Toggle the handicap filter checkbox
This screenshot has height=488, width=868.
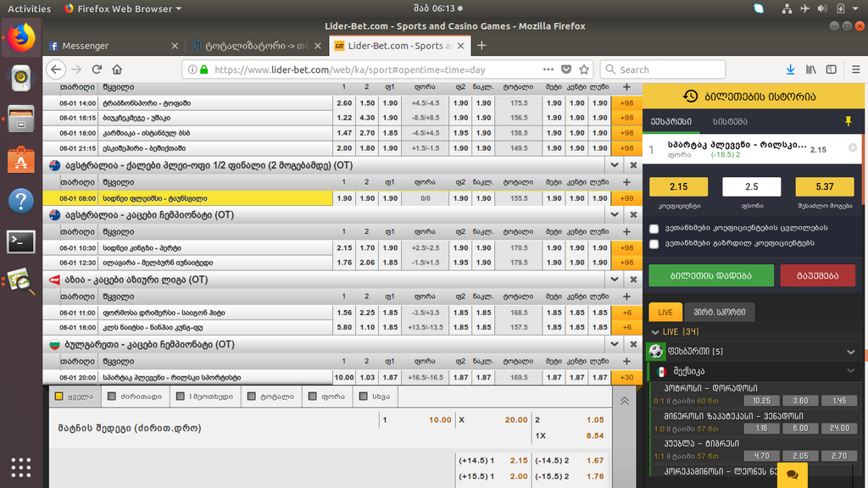pyautogui.click(x=312, y=396)
